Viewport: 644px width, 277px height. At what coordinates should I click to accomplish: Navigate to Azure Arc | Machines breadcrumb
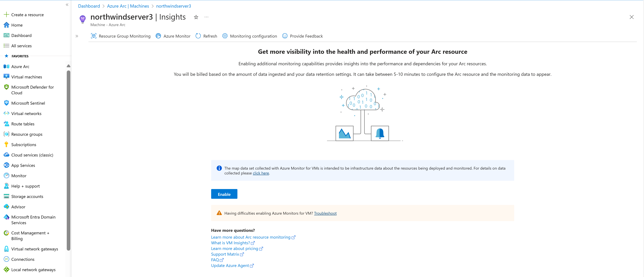(x=128, y=6)
